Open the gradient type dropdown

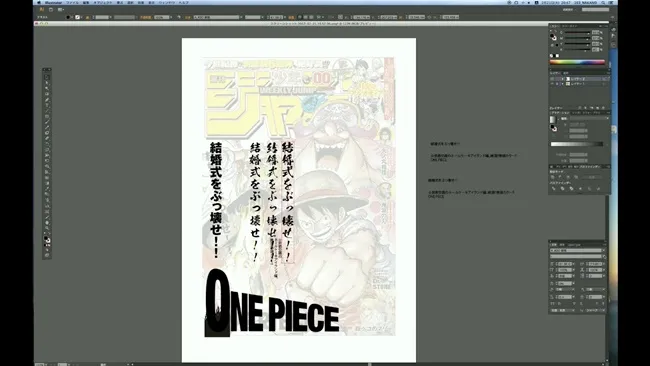(589, 119)
